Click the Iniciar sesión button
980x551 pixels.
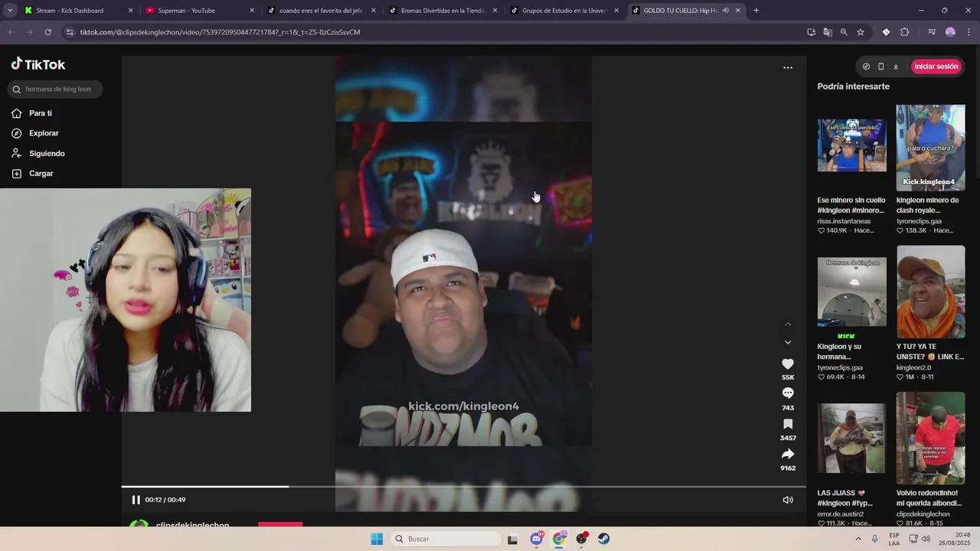pos(936,67)
